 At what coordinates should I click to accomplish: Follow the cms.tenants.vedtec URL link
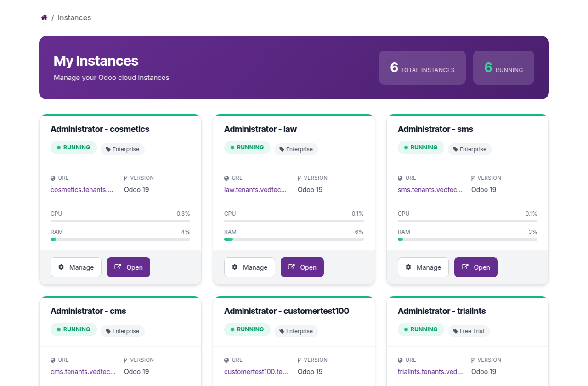point(83,372)
